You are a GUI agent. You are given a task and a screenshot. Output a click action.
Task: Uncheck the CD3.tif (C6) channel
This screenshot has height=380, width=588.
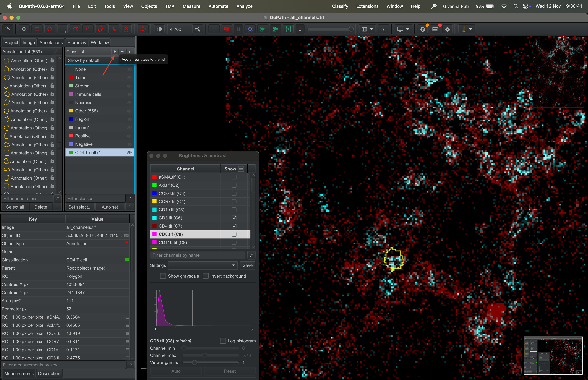[x=234, y=218]
